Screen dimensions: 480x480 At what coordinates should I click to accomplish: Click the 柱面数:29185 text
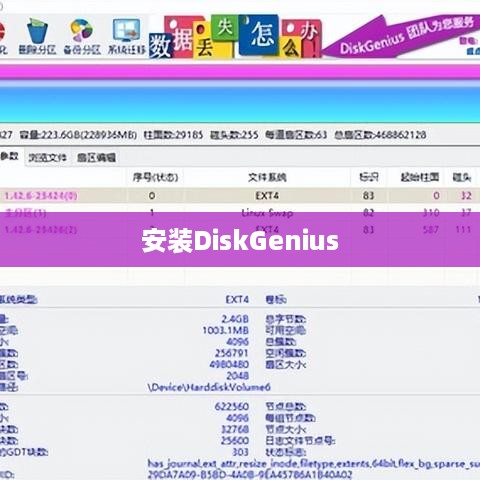(173, 135)
